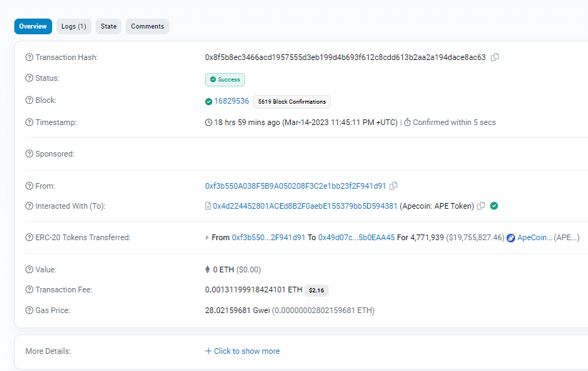Click the contract document icon before 0x4d22
This screenshot has width=588, height=371.
[208, 206]
